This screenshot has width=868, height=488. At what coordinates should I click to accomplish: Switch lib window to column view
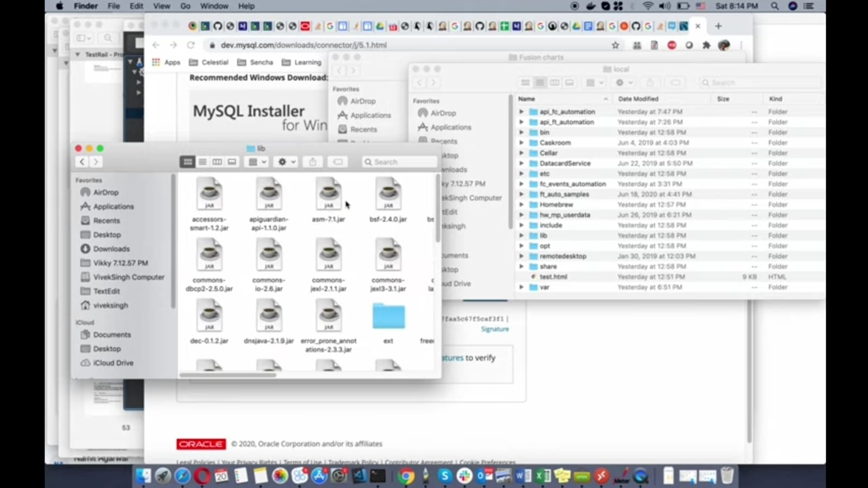[x=217, y=162]
